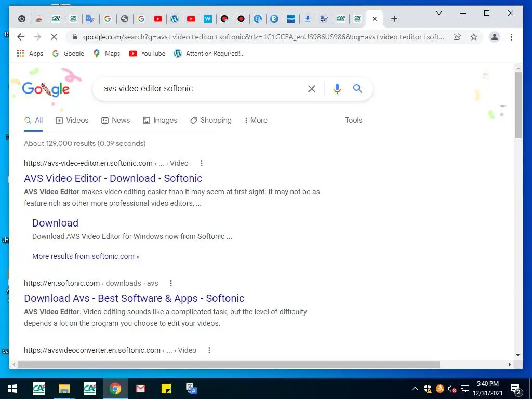
Task: Stop loading the current page
Action: click(54, 37)
